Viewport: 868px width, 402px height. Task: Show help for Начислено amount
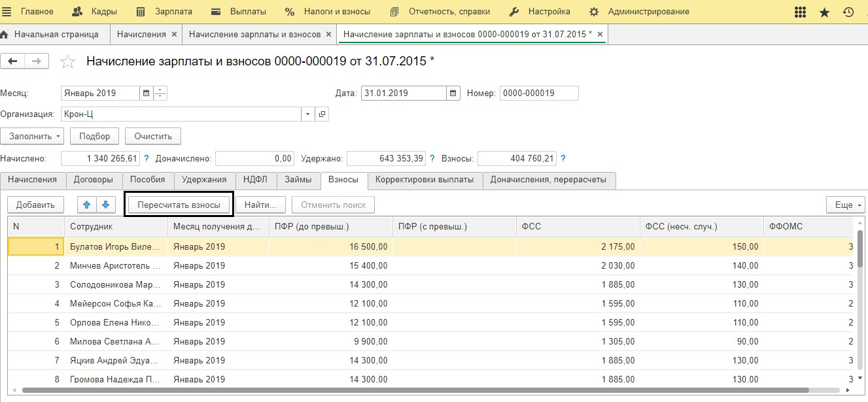pos(147,159)
